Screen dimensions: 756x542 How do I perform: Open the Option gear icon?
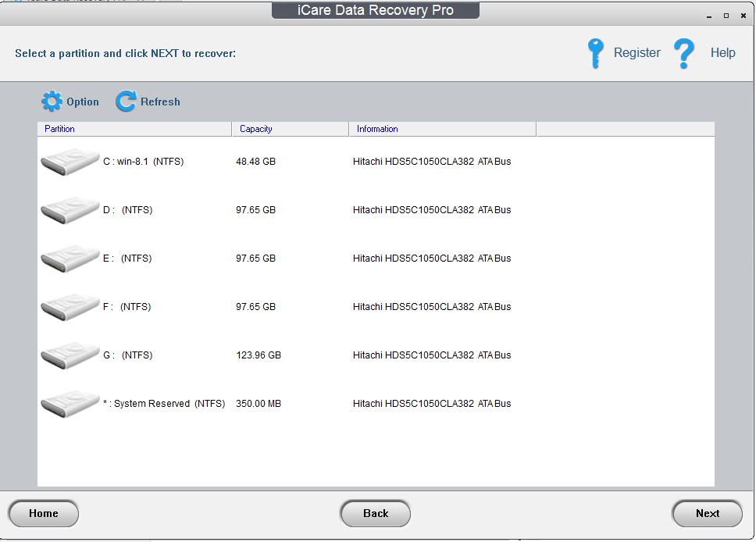click(x=52, y=102)
